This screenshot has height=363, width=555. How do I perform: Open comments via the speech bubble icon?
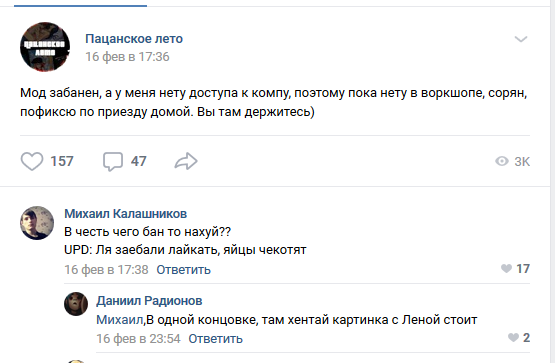point(113,162)
